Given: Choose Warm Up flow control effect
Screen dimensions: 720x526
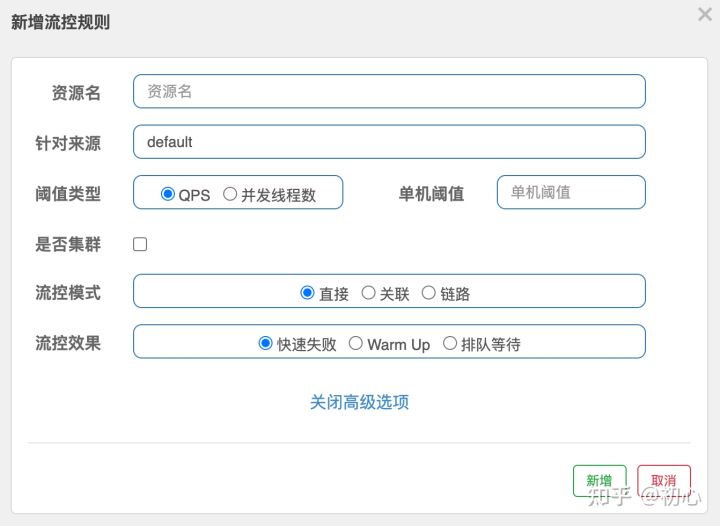Looking at the screenshot, I should [355, 343].
